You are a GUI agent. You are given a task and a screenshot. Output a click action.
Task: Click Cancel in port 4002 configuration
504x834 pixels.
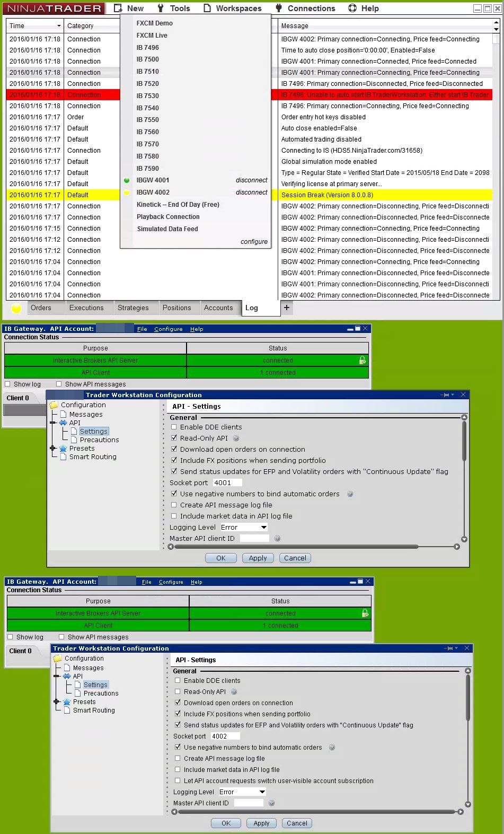click(297, 823)
